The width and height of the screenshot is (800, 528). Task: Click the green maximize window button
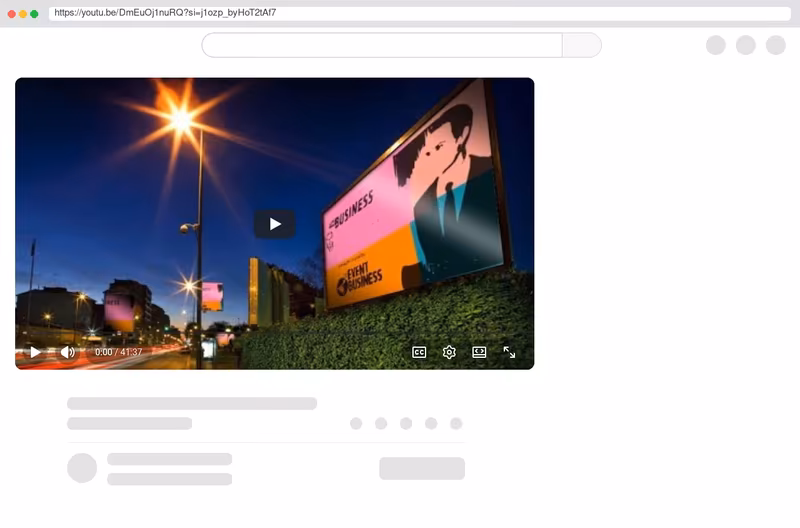[x=34, y=14]
